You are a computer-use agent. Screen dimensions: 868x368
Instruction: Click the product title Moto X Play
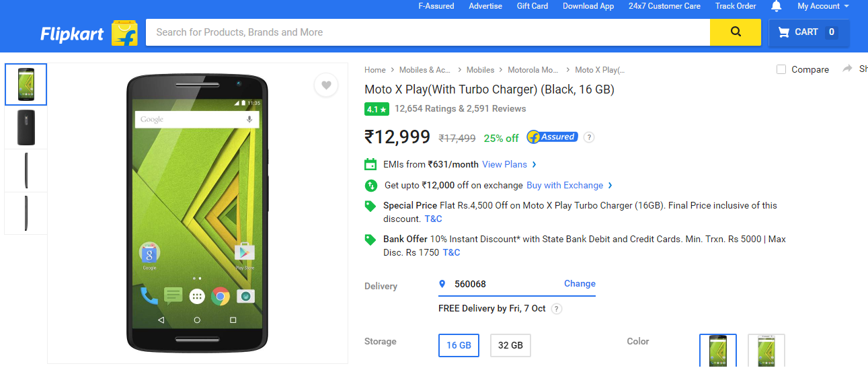tap(489, 89)
